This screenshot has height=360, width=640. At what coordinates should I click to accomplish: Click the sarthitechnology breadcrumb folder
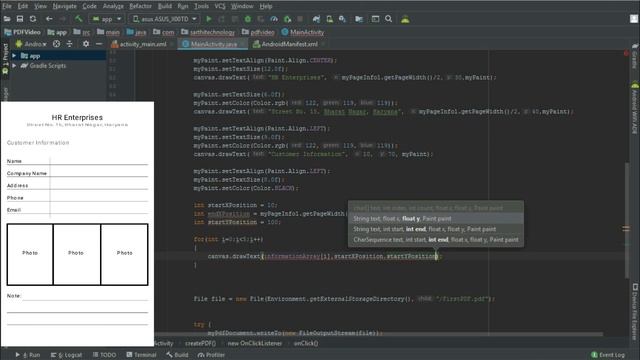(208, 32)
